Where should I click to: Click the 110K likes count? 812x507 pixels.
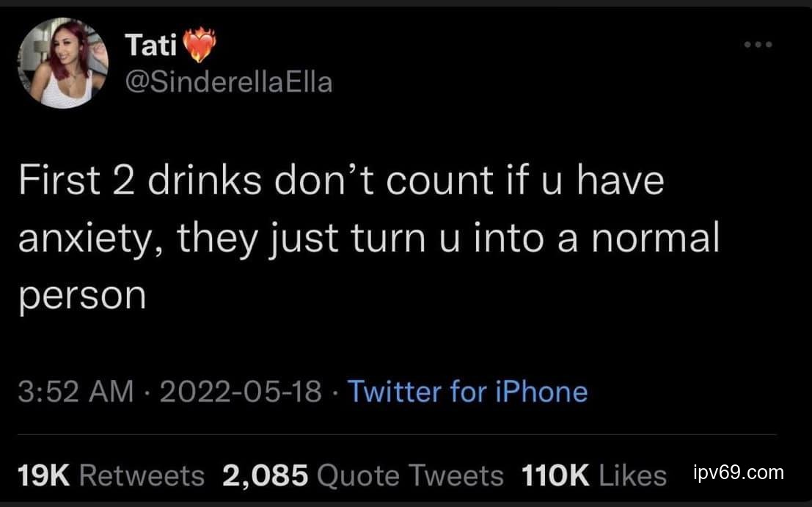[555, 475]
